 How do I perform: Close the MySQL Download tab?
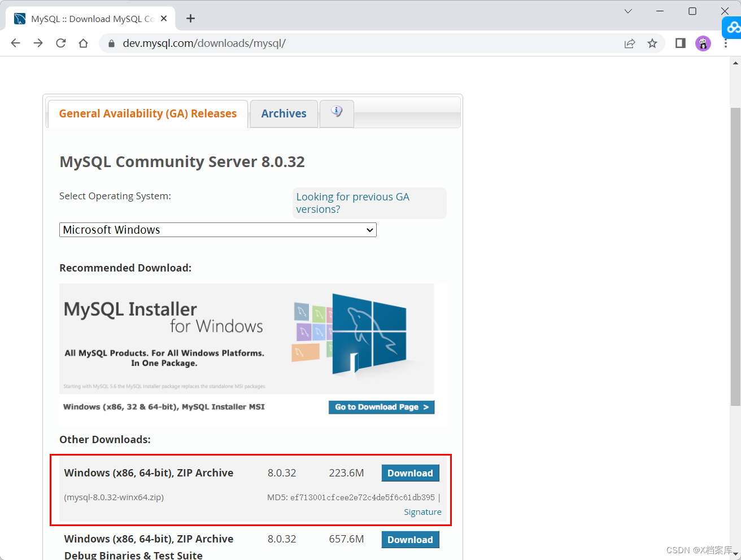click(x=164, y=19)
